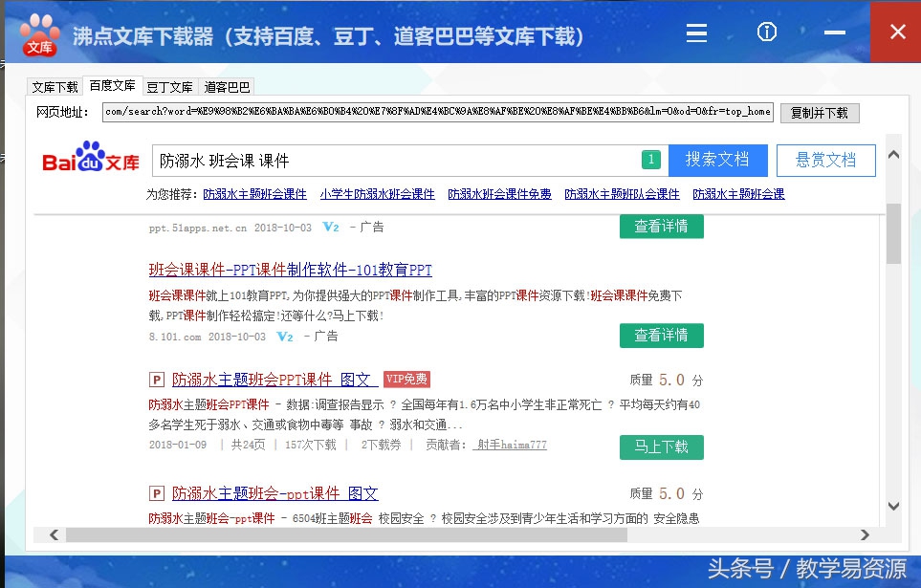Click the 沸点文库 paw logo in title bar
921x588 pixels.
coord(39,32)
